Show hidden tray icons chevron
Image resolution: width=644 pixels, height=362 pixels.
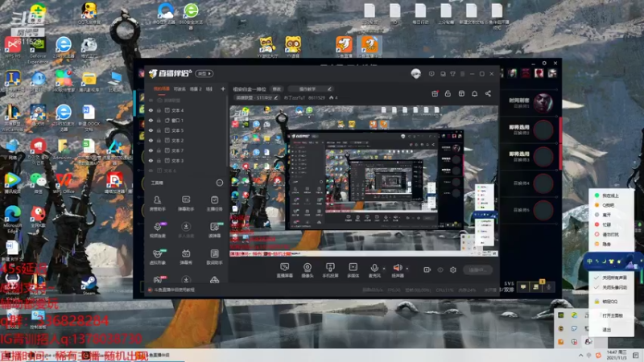[x=580, y=355]
